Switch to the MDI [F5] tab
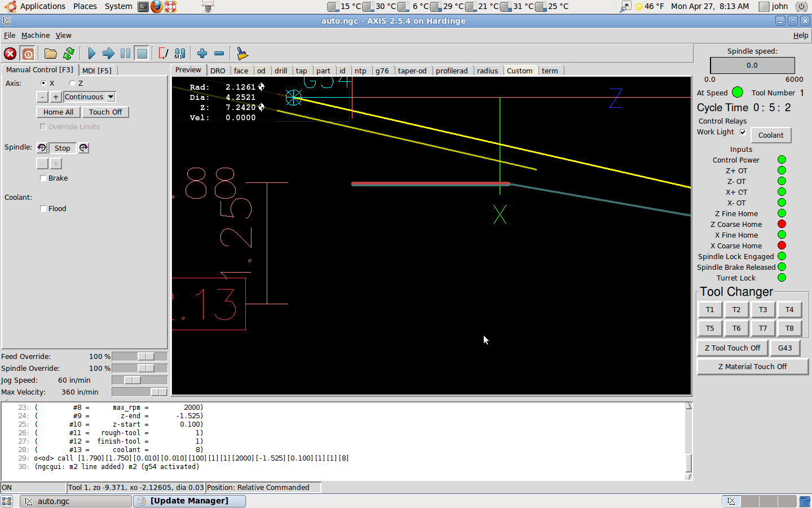812x508 pixels. 97,71
